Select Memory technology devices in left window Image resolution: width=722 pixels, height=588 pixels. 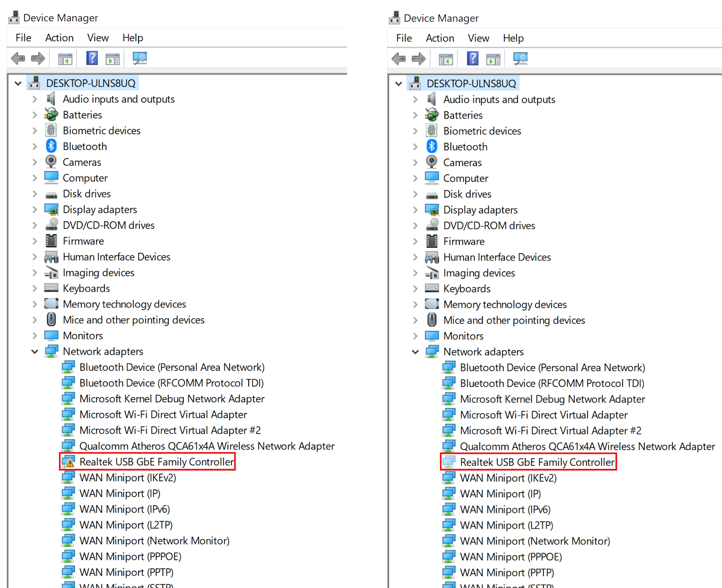[x=125, y=304]
